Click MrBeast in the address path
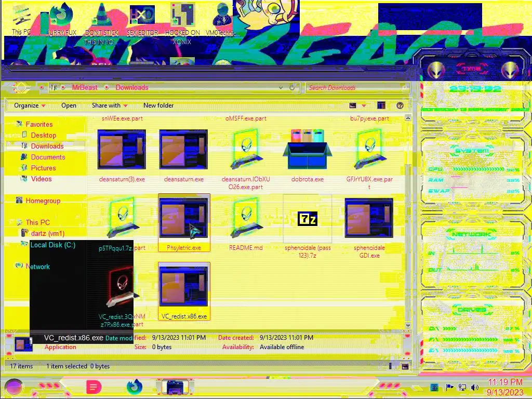 (x=85, y=87)
